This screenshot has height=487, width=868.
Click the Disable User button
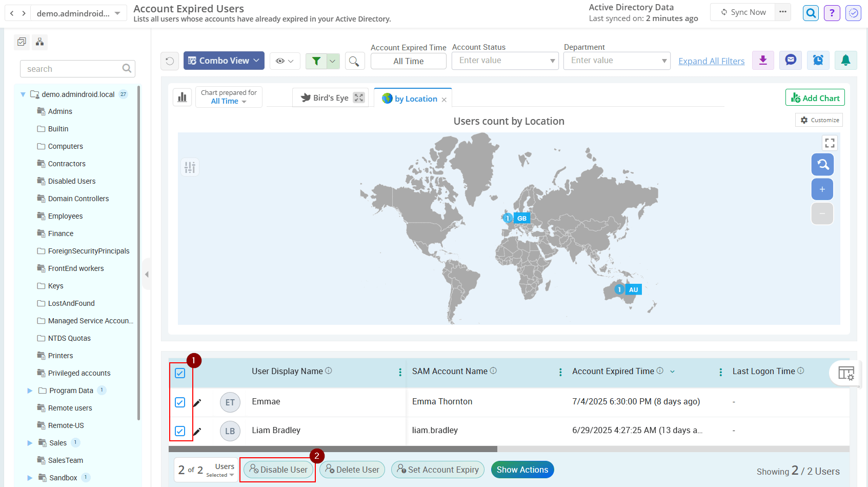(278, 470)
